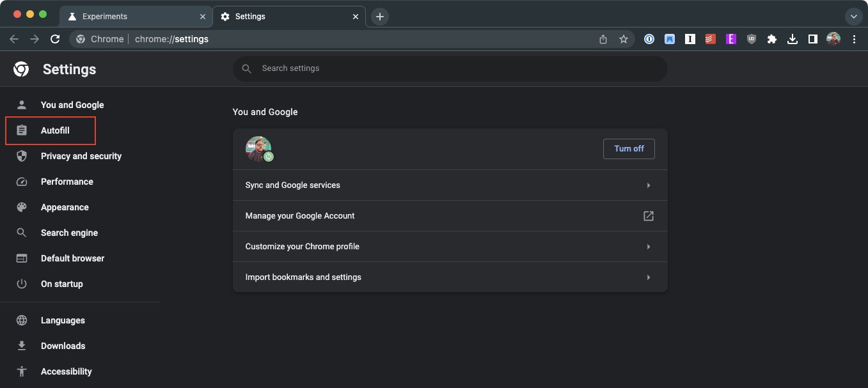Open the uBlock Origin shield icon
The image size is (868, 388).
pyautogui.click(x=752, y=39)
